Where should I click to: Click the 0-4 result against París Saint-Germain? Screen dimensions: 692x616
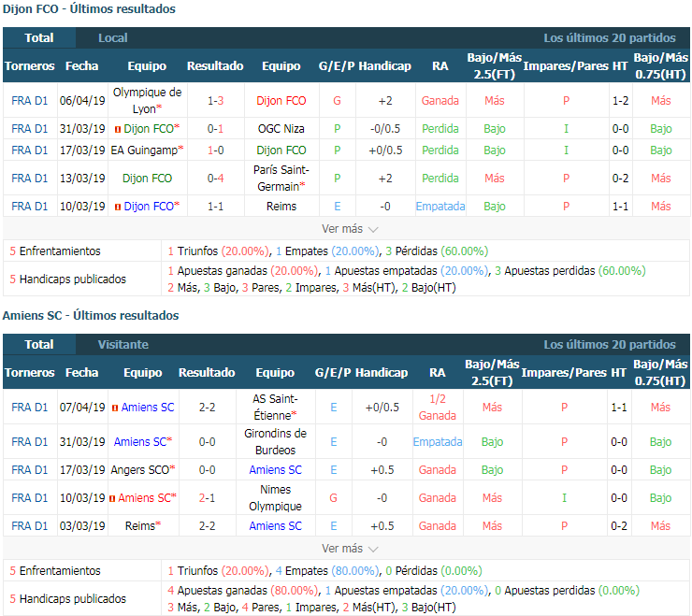click(215, 179)
